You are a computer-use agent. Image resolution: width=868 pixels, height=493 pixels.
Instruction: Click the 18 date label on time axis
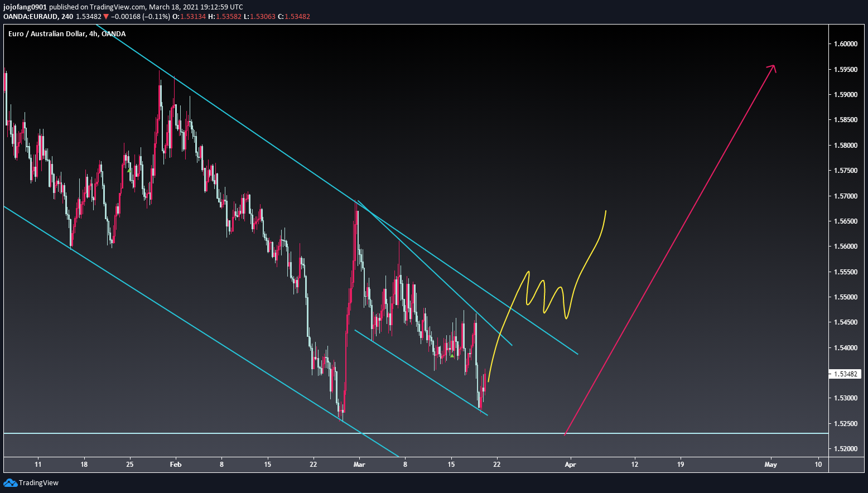(84, 464)
